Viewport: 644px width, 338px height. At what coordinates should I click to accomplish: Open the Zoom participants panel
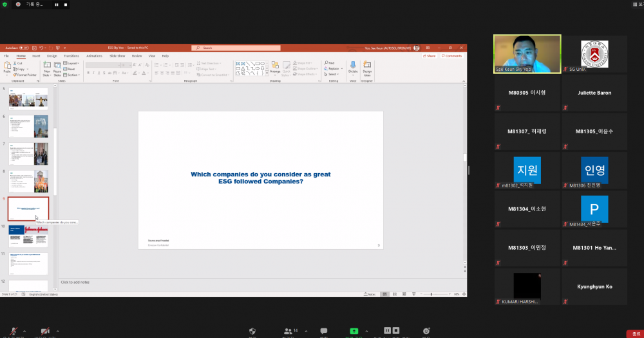coord(288,331)
